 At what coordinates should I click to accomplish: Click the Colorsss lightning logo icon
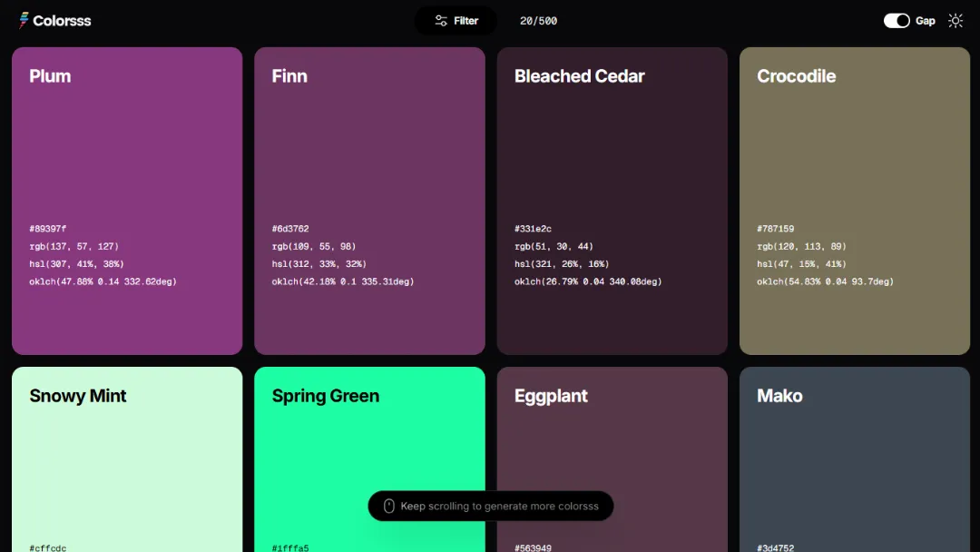[24, 21]
